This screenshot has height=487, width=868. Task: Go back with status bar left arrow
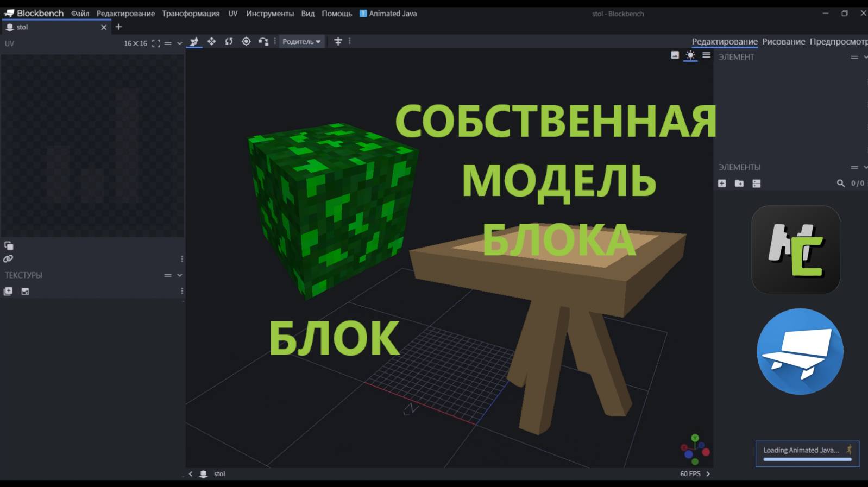[191, 474]
